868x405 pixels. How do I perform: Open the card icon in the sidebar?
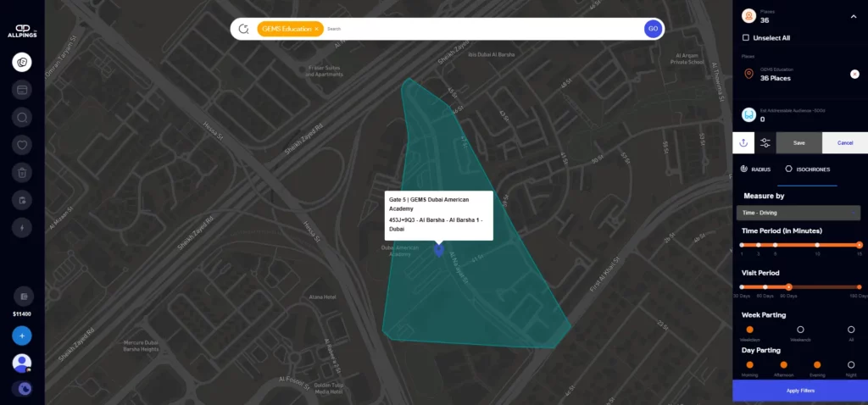(22, 90)
